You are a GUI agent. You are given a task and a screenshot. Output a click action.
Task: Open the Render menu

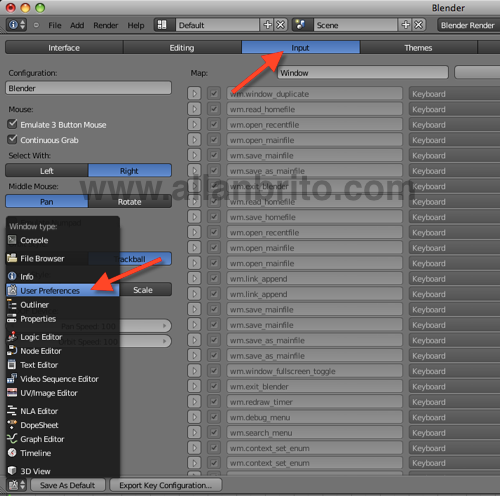[x=106, y=25]
